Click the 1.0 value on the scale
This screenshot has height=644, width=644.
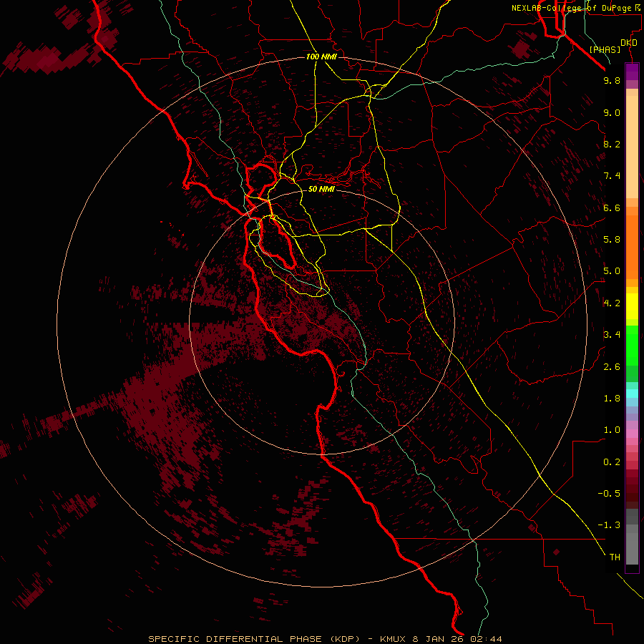coord(612,431)
